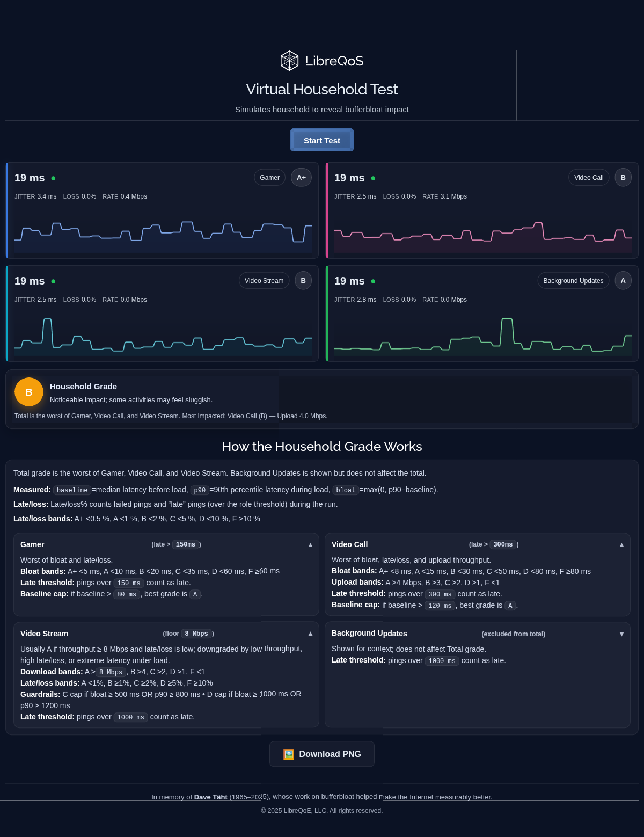This screenshot has width=644, height=837.
Task: Click the LibreQoS cube logo icon
Action: point(289,61)
